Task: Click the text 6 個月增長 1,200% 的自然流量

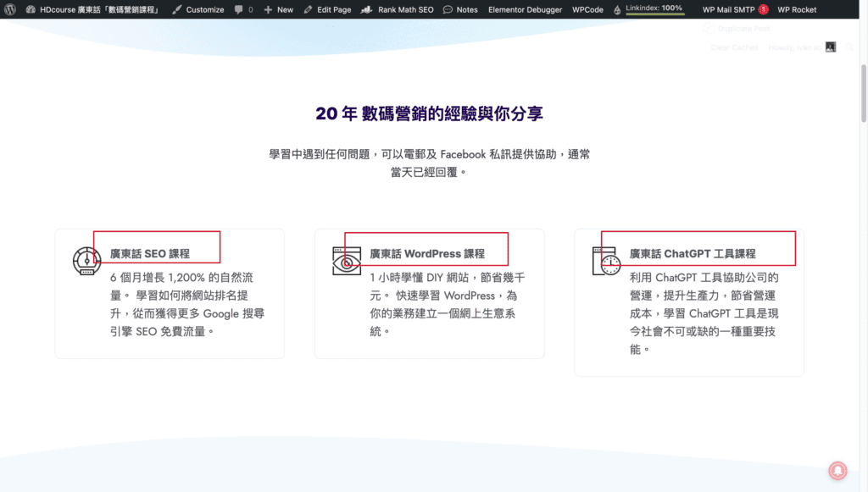Action: [x=181, y=286]
